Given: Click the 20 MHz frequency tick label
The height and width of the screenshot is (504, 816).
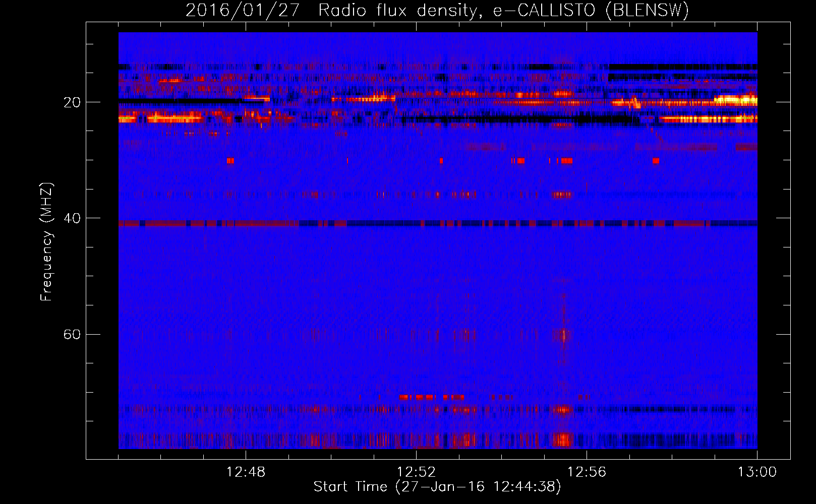Looking at the screenshot, I should 72,102.
